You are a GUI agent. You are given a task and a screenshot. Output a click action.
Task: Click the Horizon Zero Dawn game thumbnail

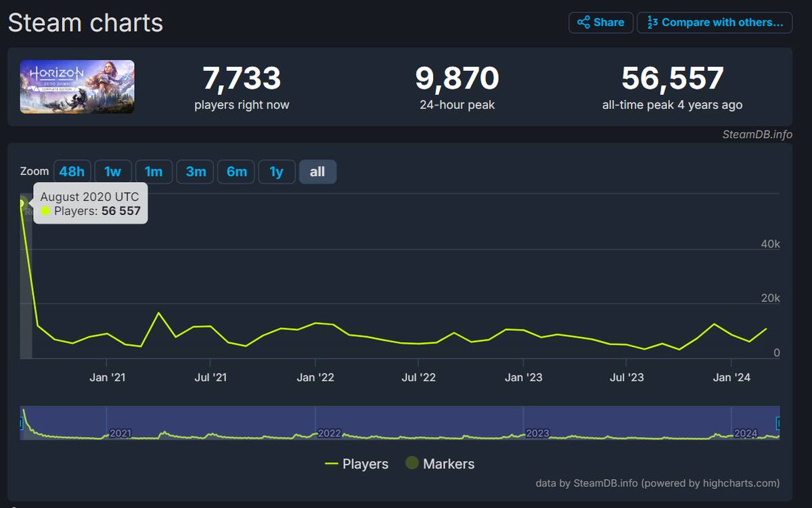(x=77, y=87)
